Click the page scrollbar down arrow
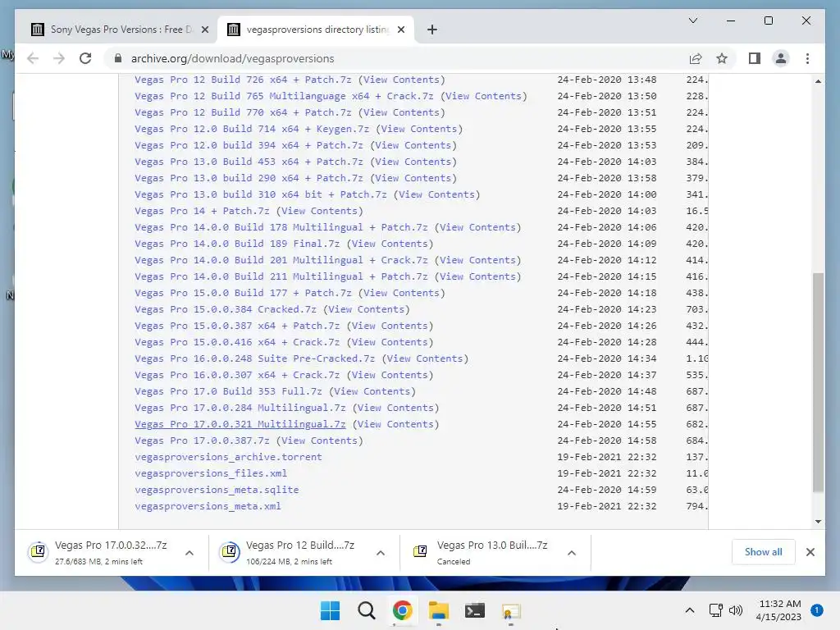The height and width of the screenshot is (630, 840). pyautogui.click(x=818, y=521)
